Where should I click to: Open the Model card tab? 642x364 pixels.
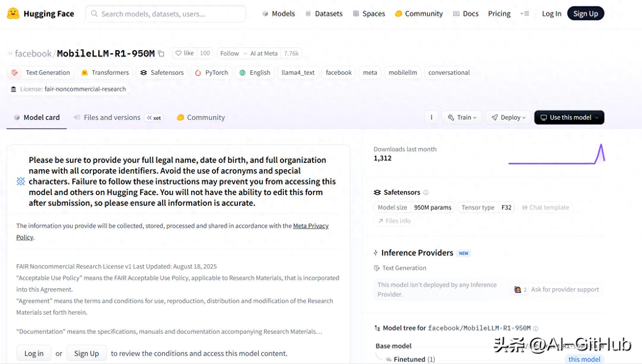(x=37, y=118)
